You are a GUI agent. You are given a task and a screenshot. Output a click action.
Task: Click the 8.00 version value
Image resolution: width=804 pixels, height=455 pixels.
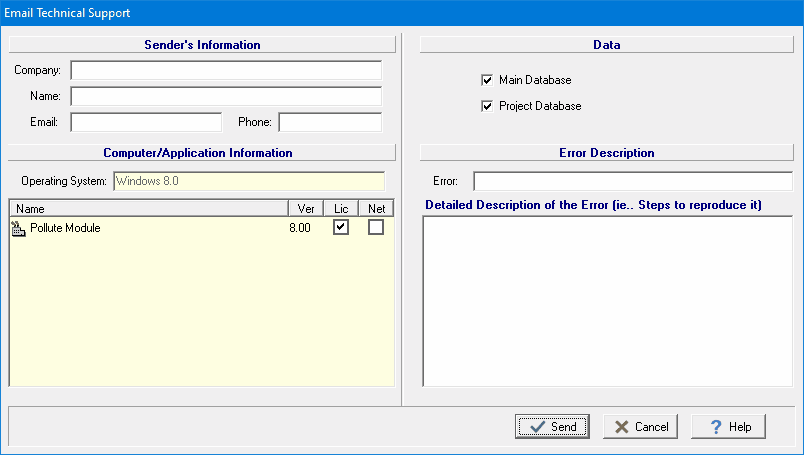pyautogui.click(x=300, y=228)
